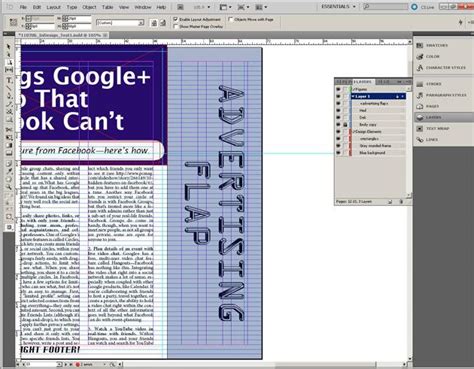Open the Object menu

(x=89, y=7)
